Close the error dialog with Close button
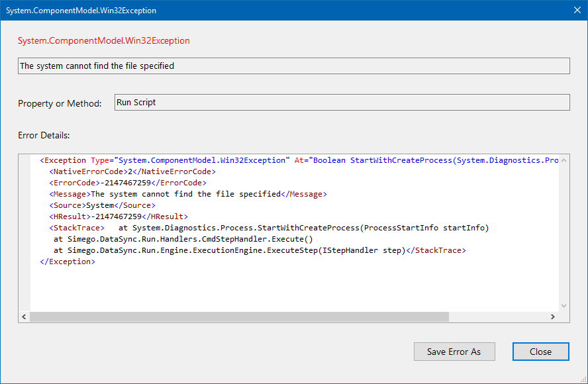 pos(540,352)
